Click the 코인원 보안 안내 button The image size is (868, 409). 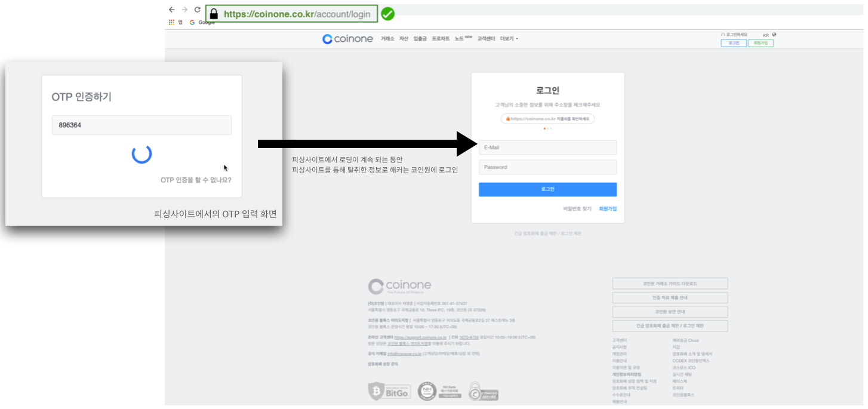coord(670,312)
